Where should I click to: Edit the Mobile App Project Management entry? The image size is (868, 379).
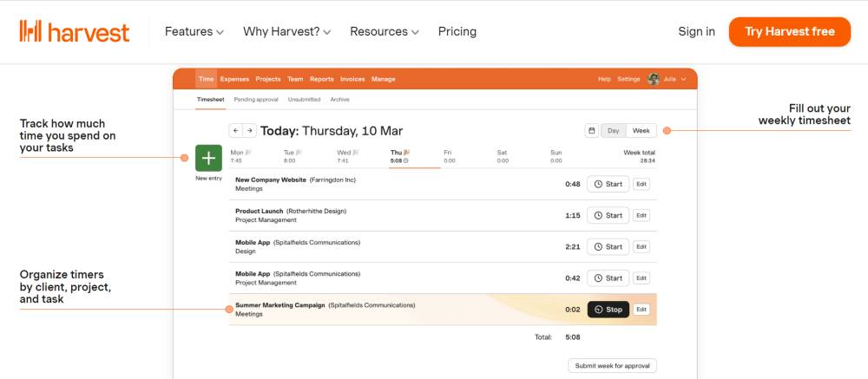pos(641,278)
